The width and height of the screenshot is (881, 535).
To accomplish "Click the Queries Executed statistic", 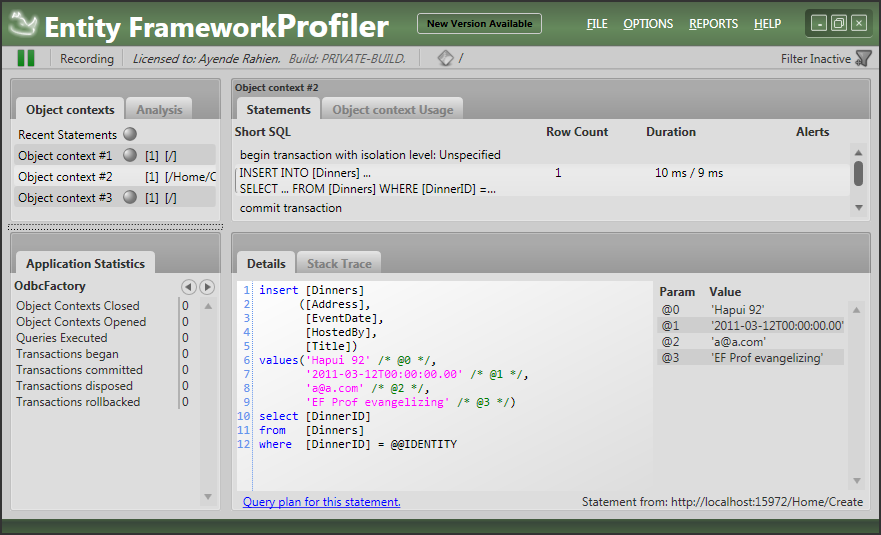I will [62, 338].
